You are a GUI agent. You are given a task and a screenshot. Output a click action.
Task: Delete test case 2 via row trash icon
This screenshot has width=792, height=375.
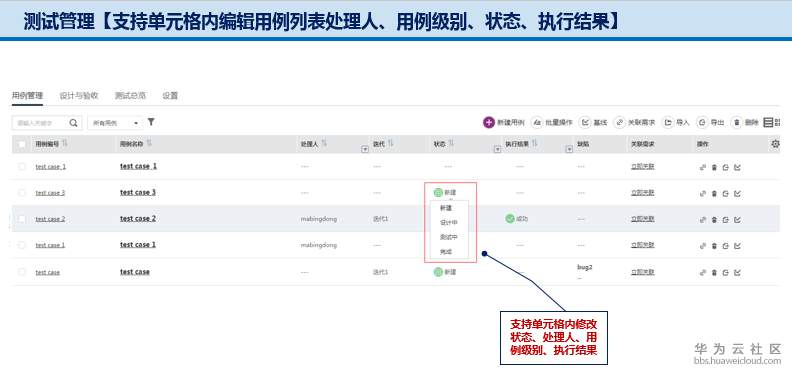click(x=714, y=219)
